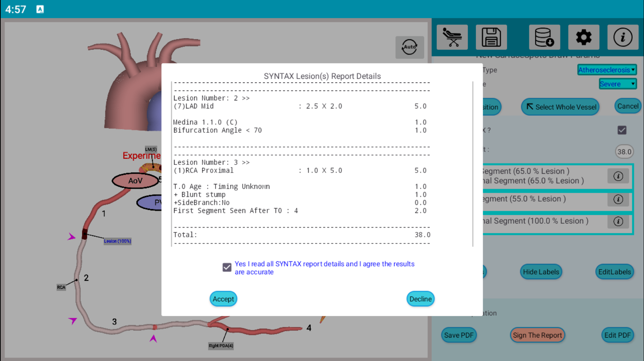Show info for the 65.0% lesion segment
Viewport: 644px width, 361px height.
[618, 176]
